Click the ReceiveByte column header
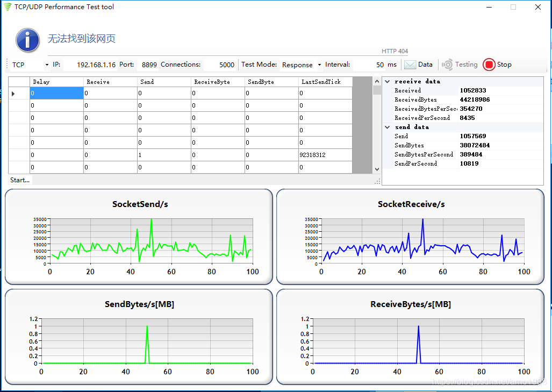The height and width of the screenshot is (392, 552). 218,82
